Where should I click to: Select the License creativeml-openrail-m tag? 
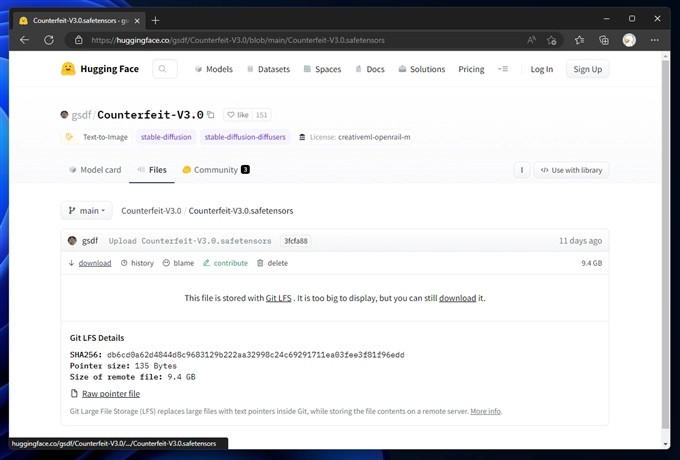[354, 137]
